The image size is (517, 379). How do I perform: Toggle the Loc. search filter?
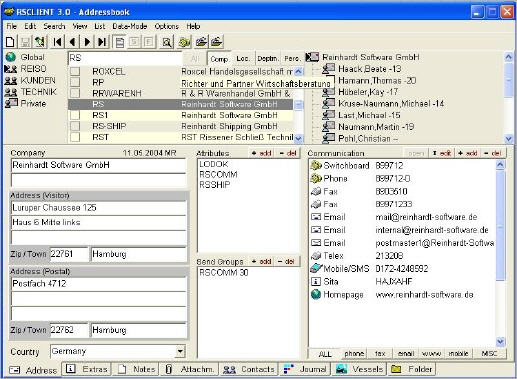click(243, 58)
